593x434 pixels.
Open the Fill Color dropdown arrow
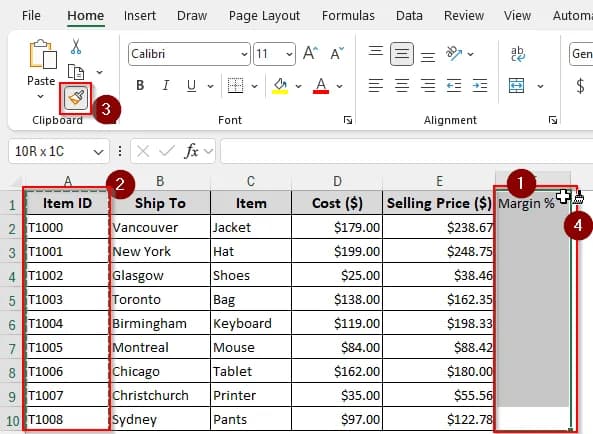coord(298,87)
